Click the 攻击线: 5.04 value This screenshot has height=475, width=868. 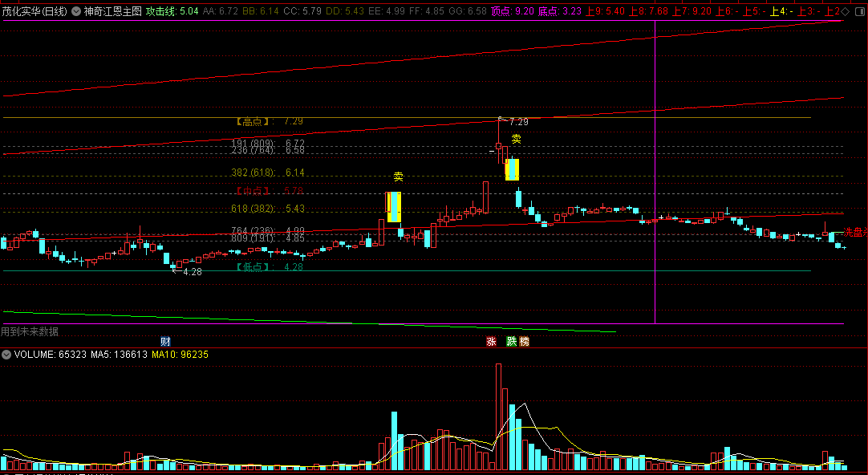(172, 11)
